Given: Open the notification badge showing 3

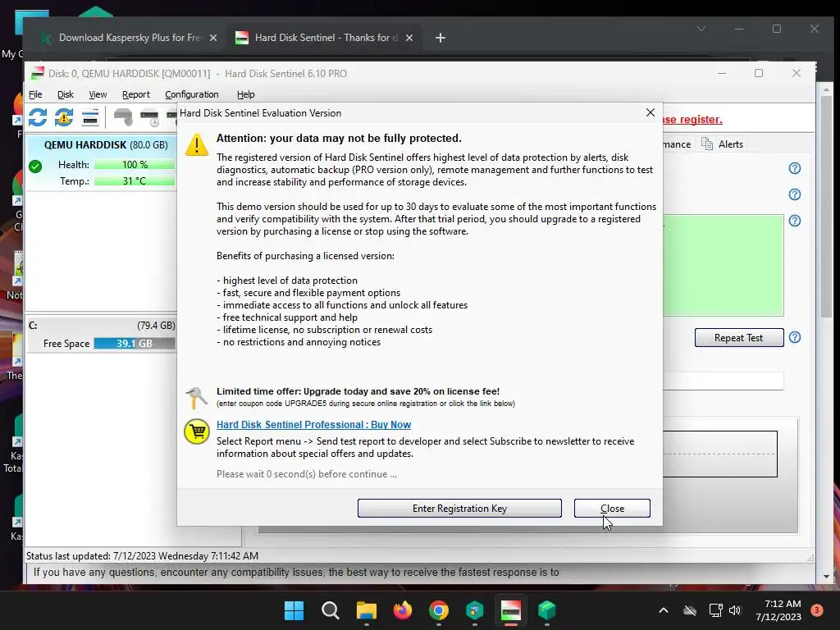Looking at the screenshot, I should 816,610.
